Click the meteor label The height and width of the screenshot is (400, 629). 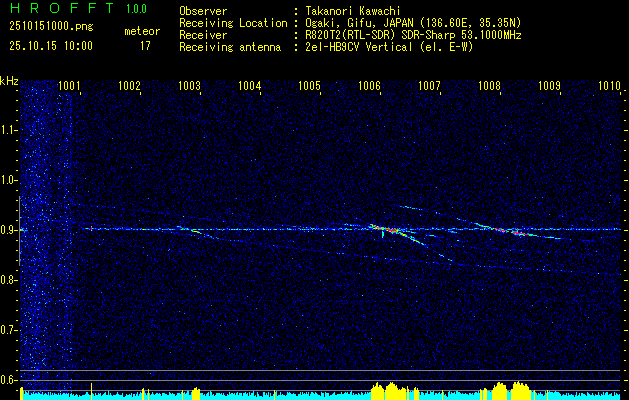[142, 31]
